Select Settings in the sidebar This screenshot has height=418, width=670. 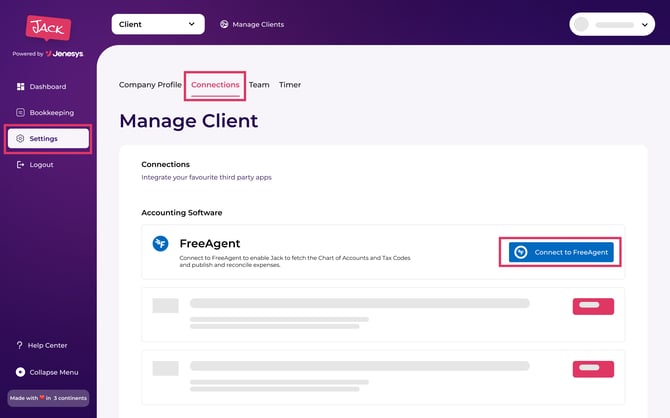click(48, 138)
